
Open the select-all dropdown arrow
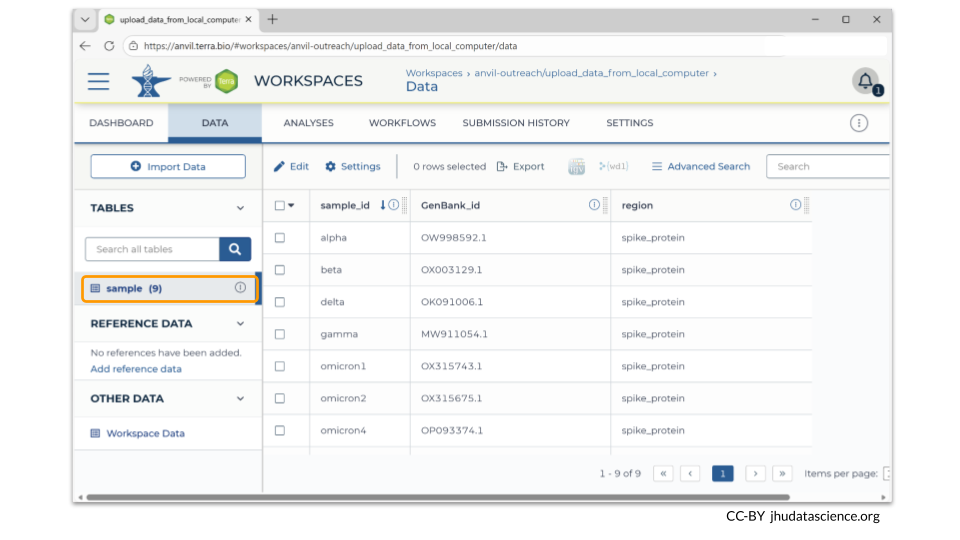(291, 206)
